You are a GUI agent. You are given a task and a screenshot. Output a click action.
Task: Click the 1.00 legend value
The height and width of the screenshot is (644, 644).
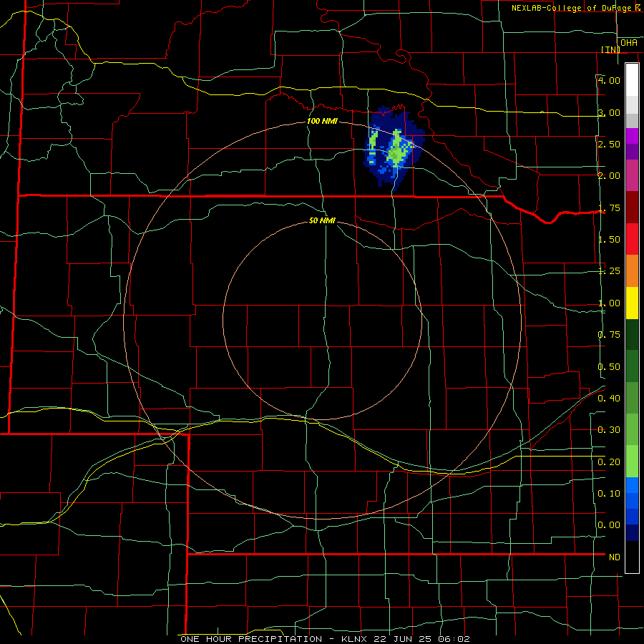609,303
